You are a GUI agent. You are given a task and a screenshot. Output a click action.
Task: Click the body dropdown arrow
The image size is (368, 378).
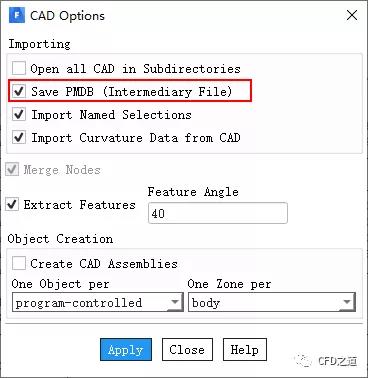pyautogui.click(x=347, y=302)
